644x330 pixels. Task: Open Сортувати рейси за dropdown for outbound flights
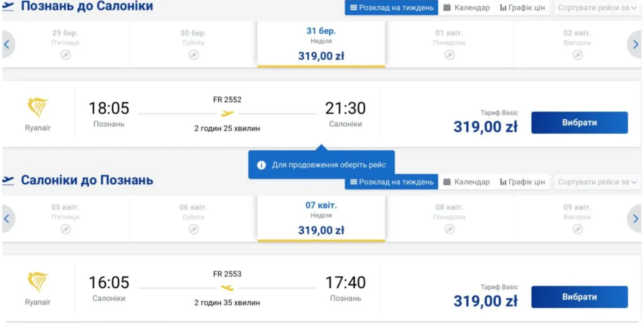click(597, 8)
